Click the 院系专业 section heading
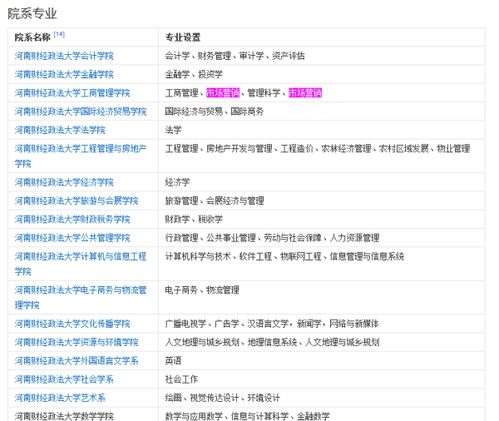499x421 pixels. [32, 14]
